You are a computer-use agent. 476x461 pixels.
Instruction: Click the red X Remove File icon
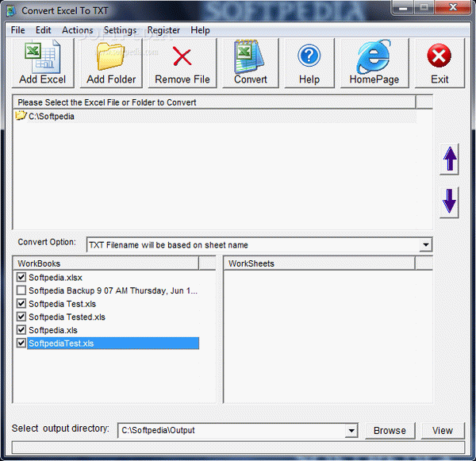click(x=182, y=56)
